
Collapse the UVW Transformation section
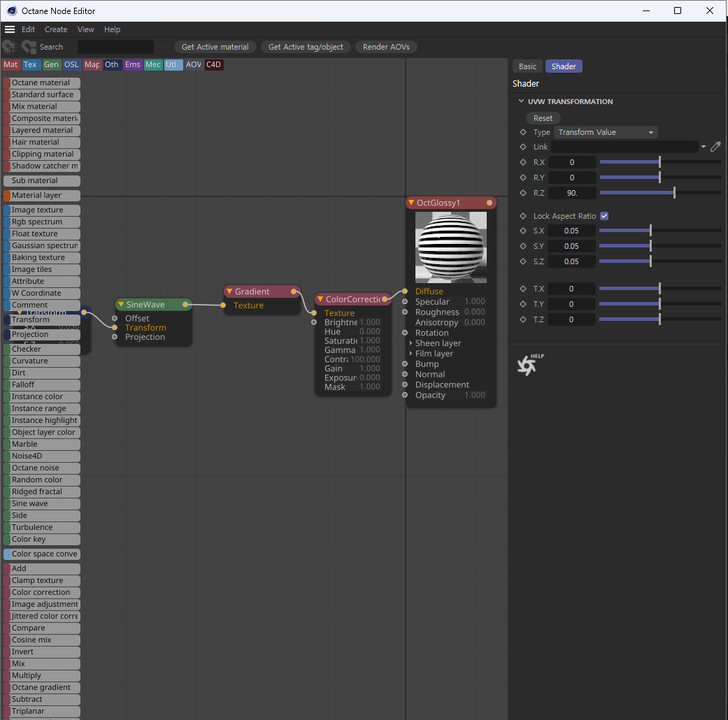(x=521, y=101)
